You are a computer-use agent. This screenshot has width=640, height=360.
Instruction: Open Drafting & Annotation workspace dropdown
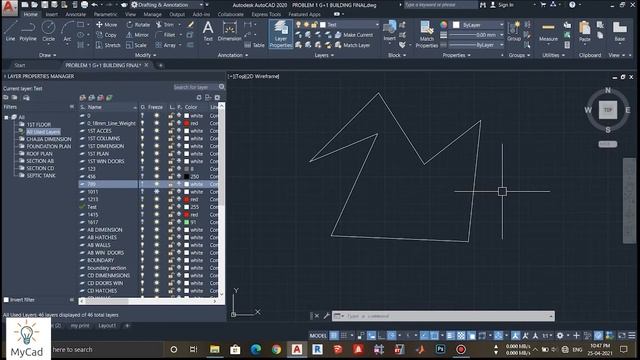(168, 5)
